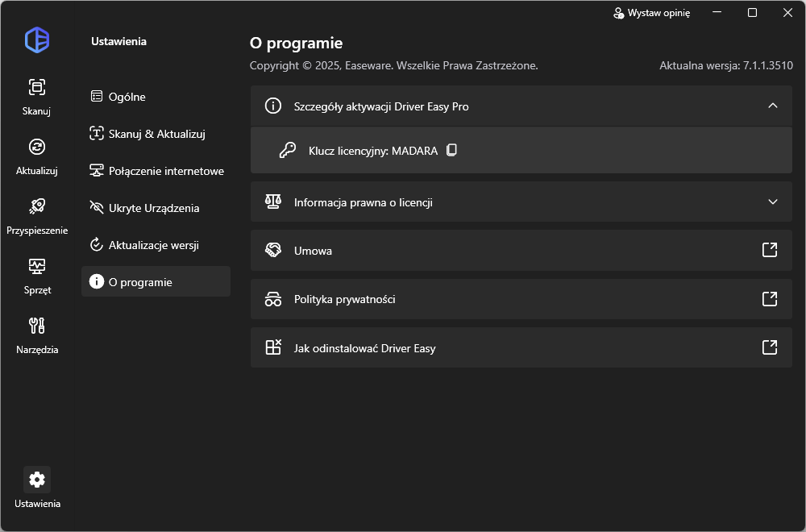Open Aktualizacje wersji settings page
This screenshot has width=806, height=532.
coord(156,245)
